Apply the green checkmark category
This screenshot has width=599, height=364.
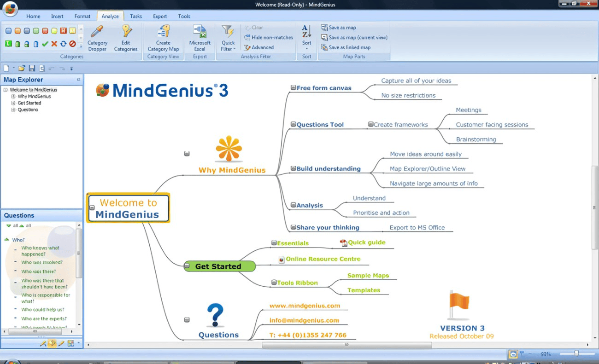click(x=45, y=44)
